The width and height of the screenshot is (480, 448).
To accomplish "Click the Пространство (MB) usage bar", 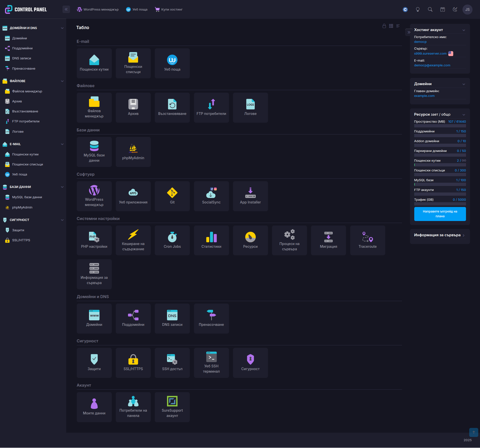I will (440, 126).
